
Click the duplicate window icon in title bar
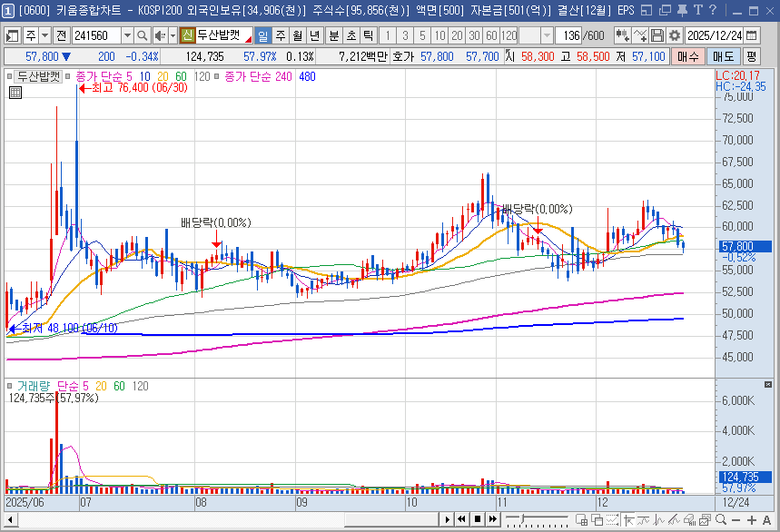pyautogui.click(x=665, y=11)
